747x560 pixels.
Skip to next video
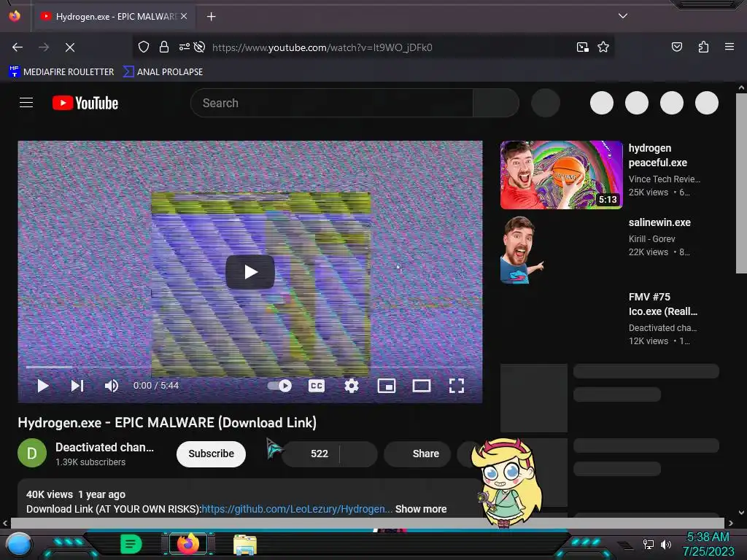(x=77, y=386)
